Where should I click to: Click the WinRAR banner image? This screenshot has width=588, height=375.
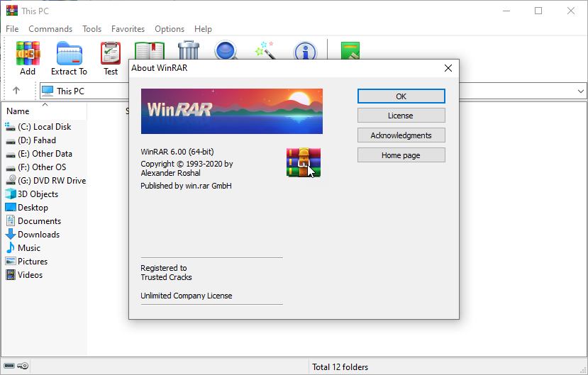(x=232, y=111)
